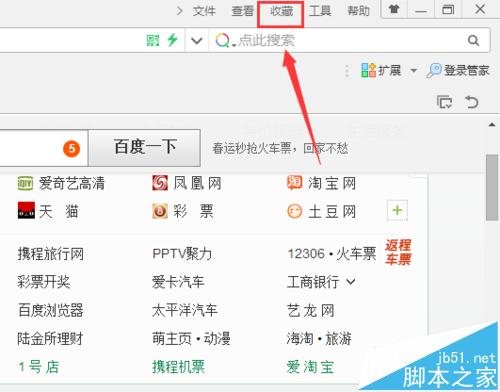This screenshot has width=500, height=392.
Task: Click the green plus add site button
Action: pyautogui.click(x=397, y=210)
